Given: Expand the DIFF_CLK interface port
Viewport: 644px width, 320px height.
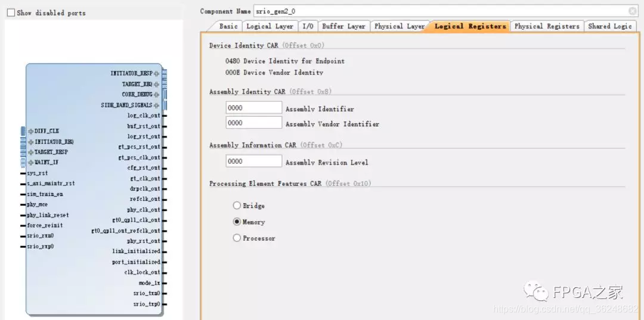Looking at the screenshot, I should [30, 131].
